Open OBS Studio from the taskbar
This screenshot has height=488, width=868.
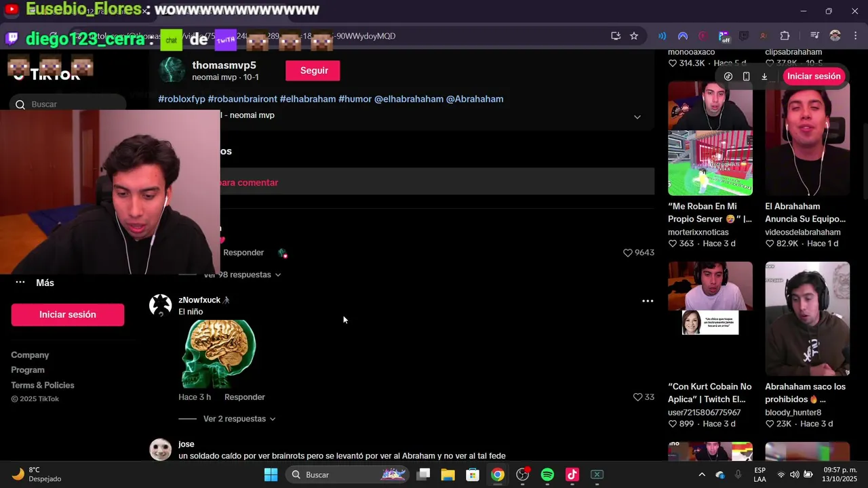point(522,474)
